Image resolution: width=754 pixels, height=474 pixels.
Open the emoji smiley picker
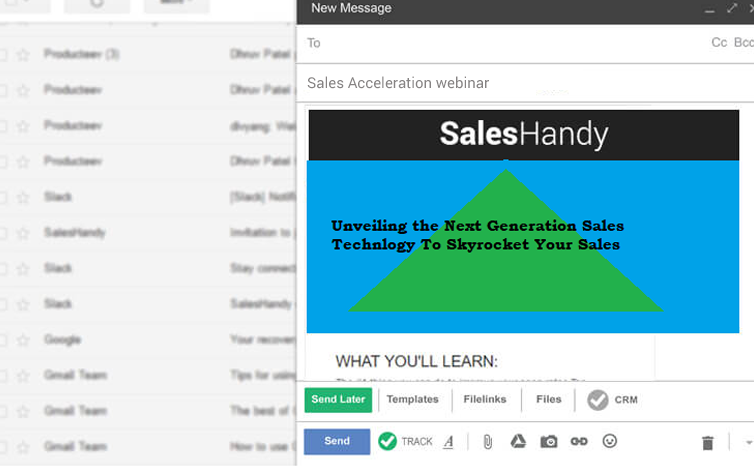tap(610, 441)
